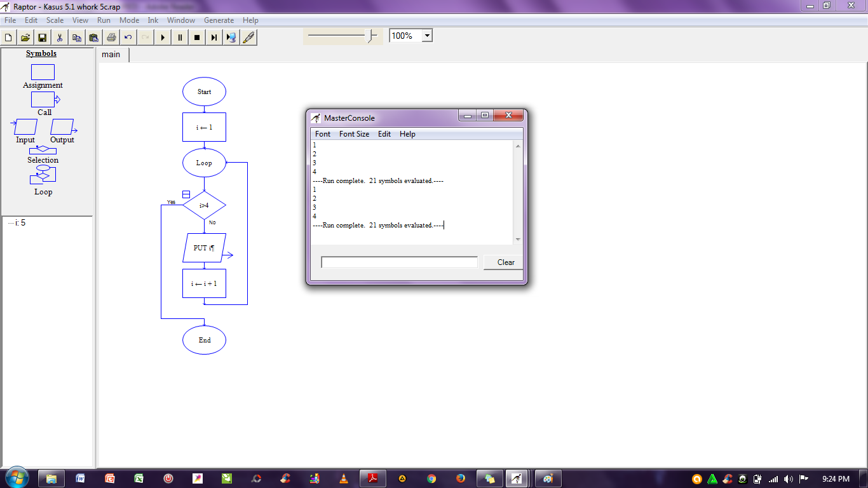Image resolution: width=868 pixels, height=488 pixels.
Task: Open Firefox from the taskbar
Action: coord(461,478)
